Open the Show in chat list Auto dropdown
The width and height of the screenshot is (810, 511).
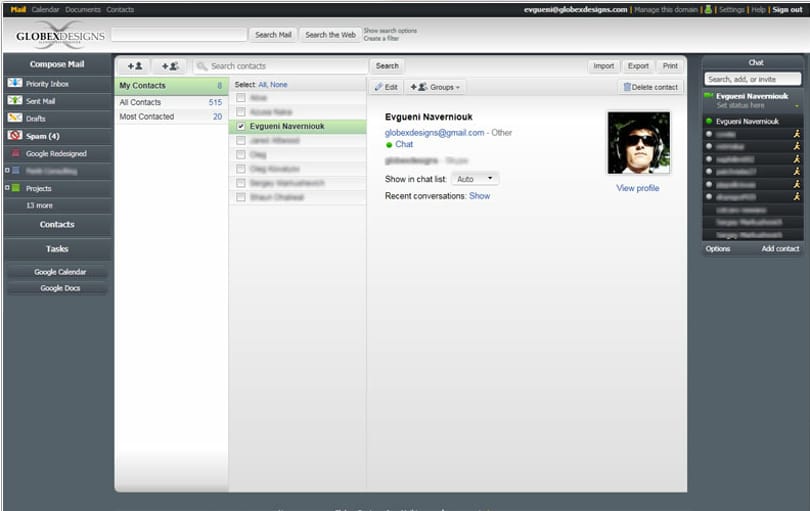475,179
